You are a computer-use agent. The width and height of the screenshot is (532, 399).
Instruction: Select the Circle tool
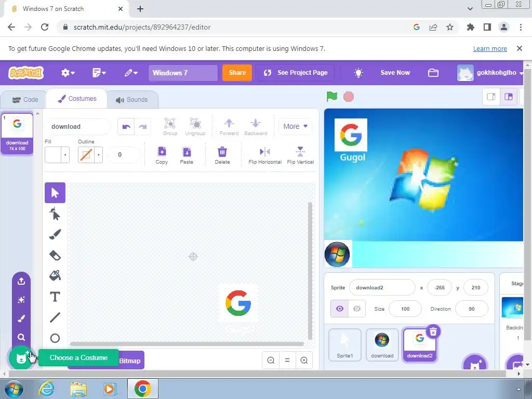point(55,338)
